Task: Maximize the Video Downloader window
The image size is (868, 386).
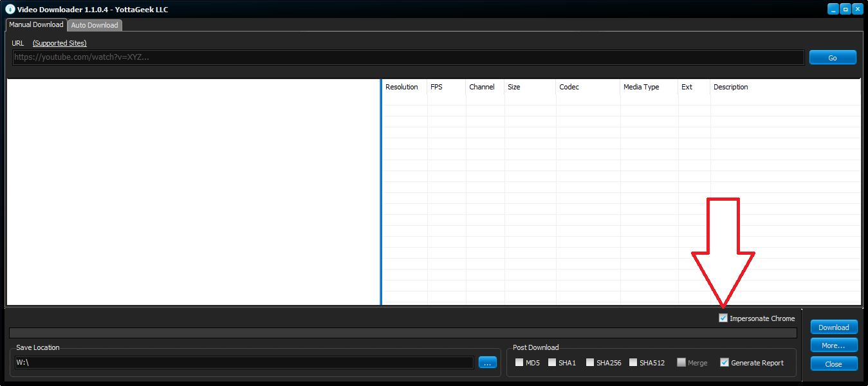Action: tap(845, 9)
